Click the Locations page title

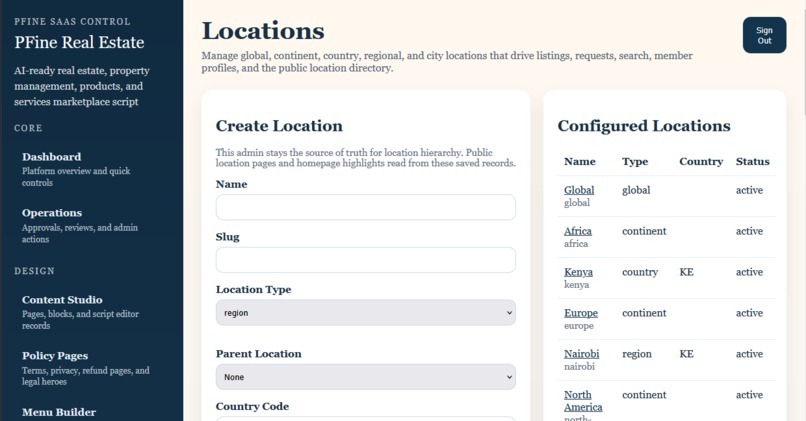pos(263,31)
